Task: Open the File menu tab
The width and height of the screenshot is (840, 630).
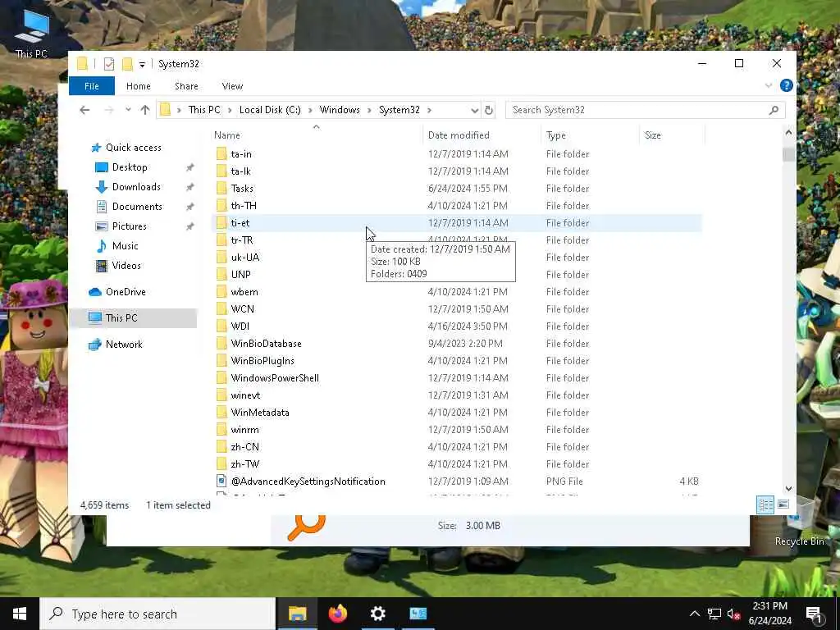Action: point(92,85)
